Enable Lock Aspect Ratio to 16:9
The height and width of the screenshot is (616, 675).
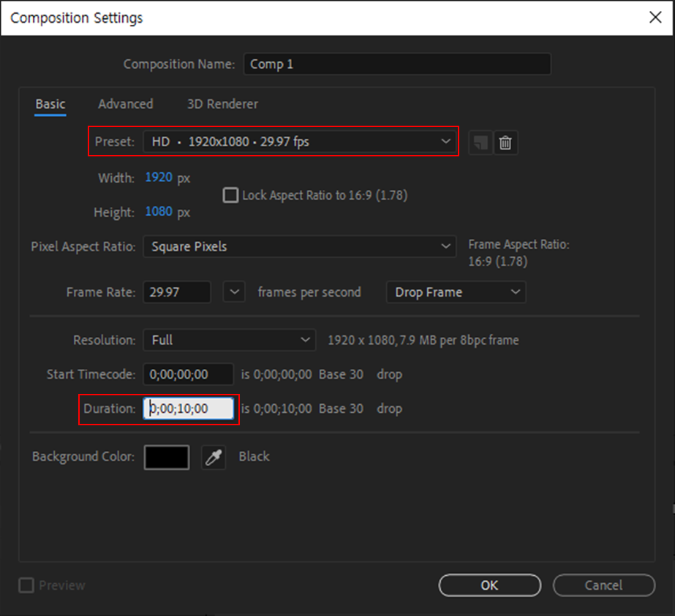(231, 195)
